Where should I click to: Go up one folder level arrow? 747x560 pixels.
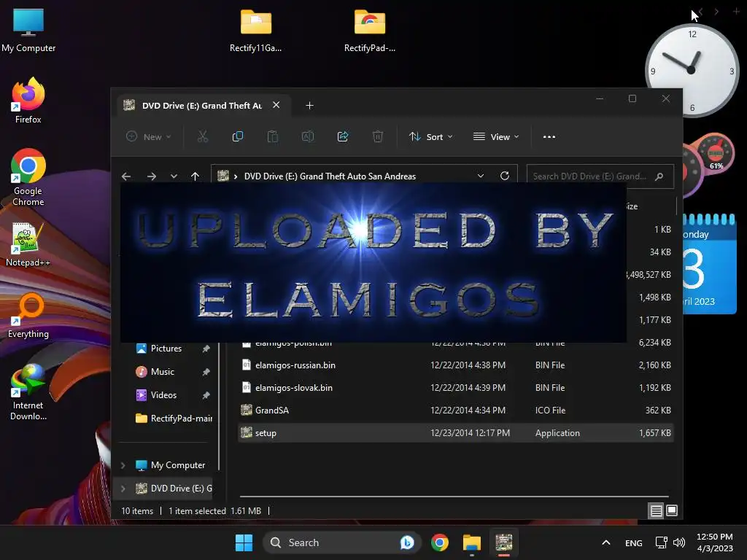pyautogui.click(x=195, y=176)
